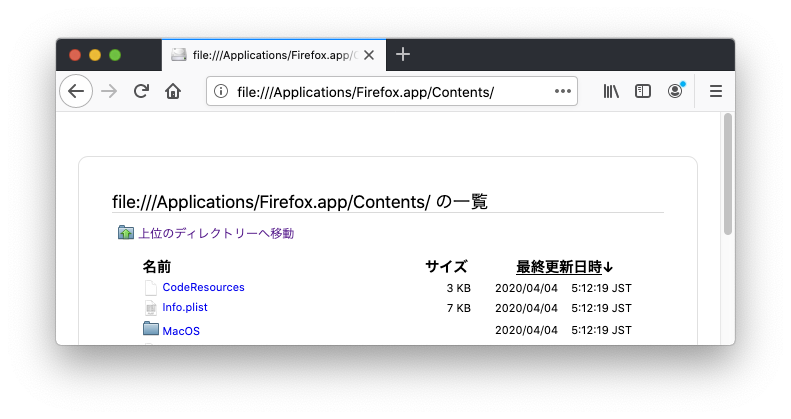Open the Library bookshelf icon

pos(611,91)
